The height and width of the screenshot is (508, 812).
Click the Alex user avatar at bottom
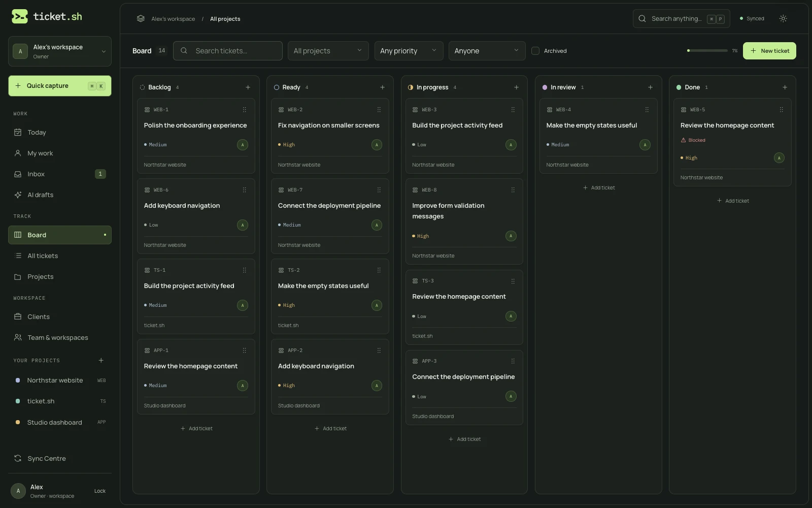(x=18, y=491)
